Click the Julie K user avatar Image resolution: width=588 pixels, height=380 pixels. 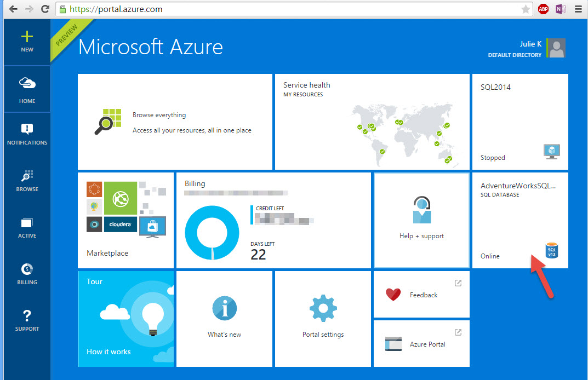(x=557, y=48)
